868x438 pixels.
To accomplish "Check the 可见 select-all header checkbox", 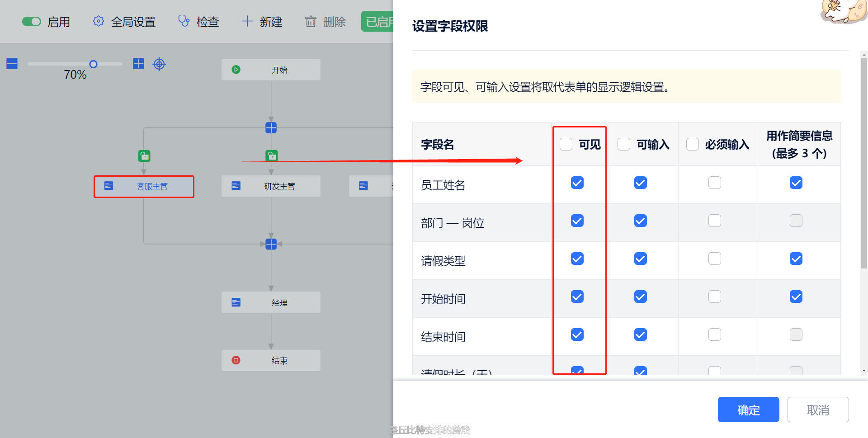I will click(566, 144).
